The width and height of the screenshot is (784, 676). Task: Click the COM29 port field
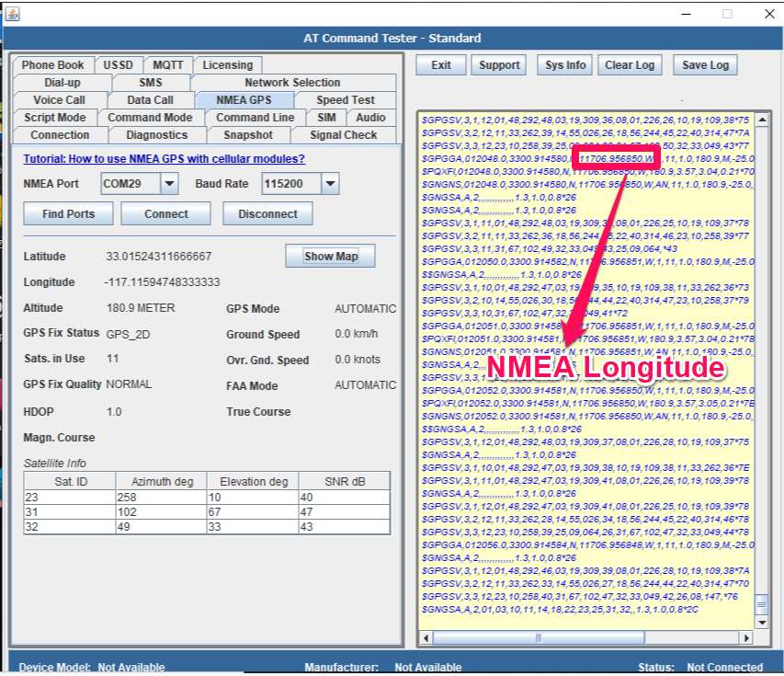[x=131, y=184]
